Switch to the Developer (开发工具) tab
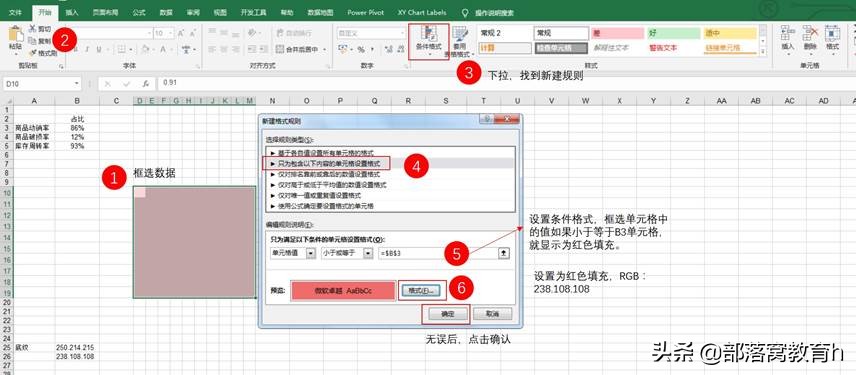The image size is (856, 375). point(254,12)
